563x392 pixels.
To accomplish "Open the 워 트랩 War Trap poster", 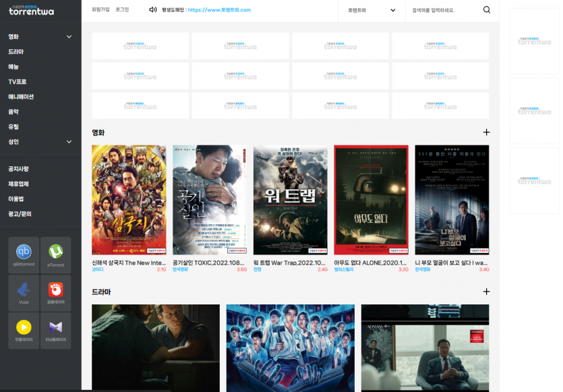I will [290, 200].
